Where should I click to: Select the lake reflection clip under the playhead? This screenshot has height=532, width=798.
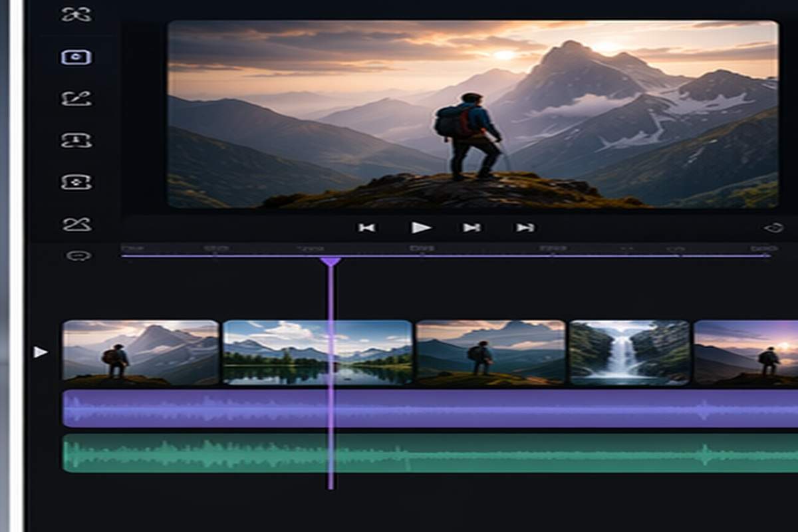tap(317, 352)
